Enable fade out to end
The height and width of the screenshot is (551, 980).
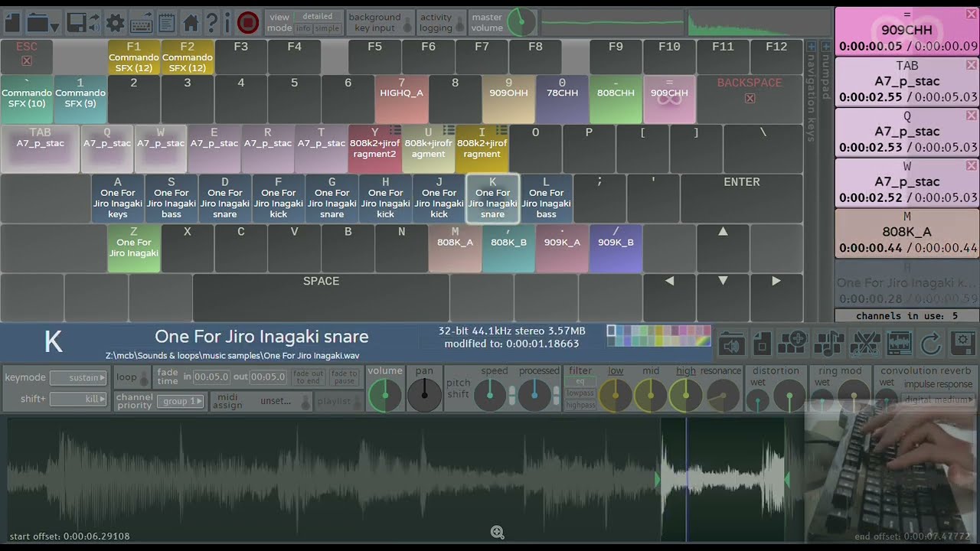pos(308,377)
